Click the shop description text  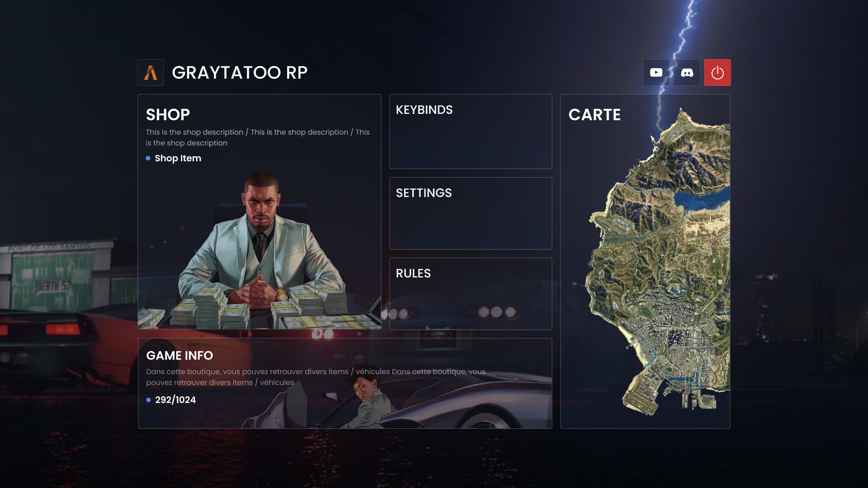pyautogui.click(x=258, y=137)
